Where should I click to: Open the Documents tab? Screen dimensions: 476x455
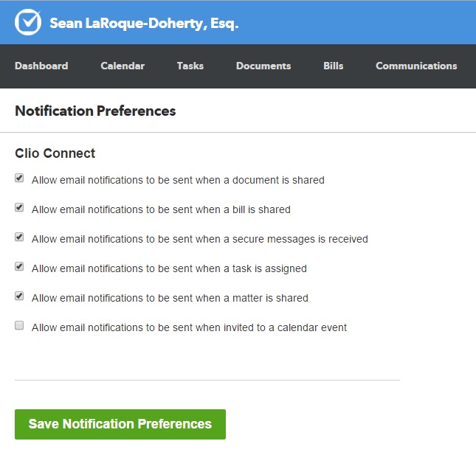pos(263,66)
